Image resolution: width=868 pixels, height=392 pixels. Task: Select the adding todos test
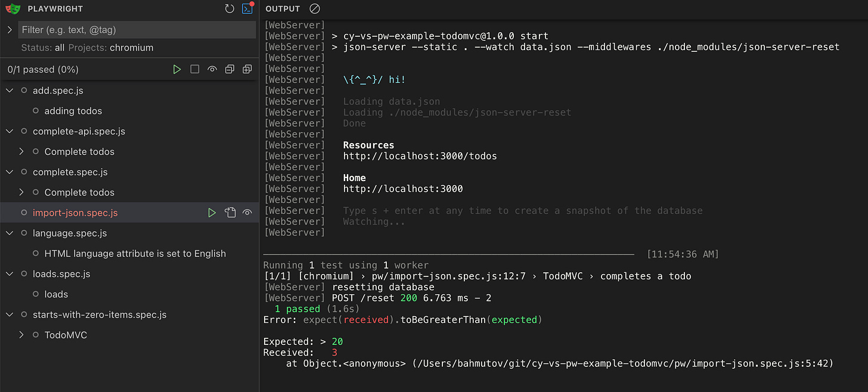[x=73, y=111]
